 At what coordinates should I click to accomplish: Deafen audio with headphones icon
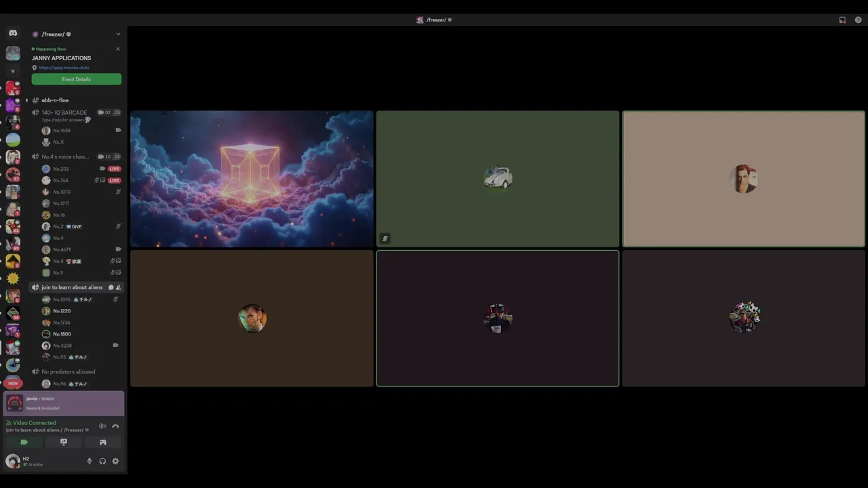pos(102,461)
